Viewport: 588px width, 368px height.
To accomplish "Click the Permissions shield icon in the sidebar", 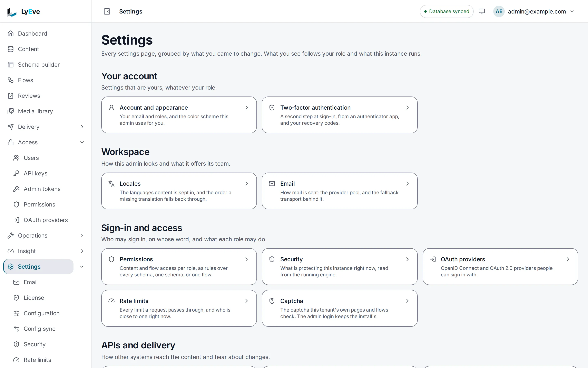I will [x=16, y=204].
